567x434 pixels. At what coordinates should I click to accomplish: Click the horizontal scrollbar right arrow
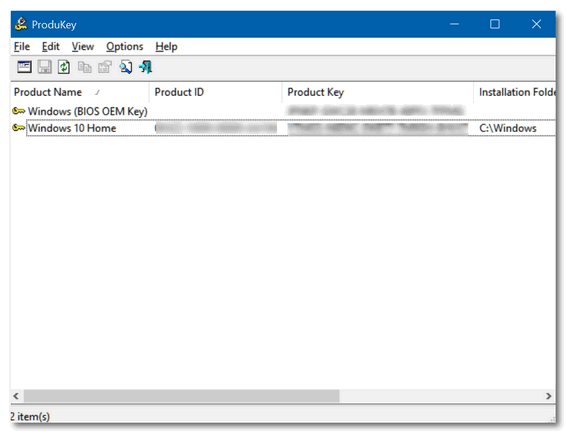pos(549,396)
